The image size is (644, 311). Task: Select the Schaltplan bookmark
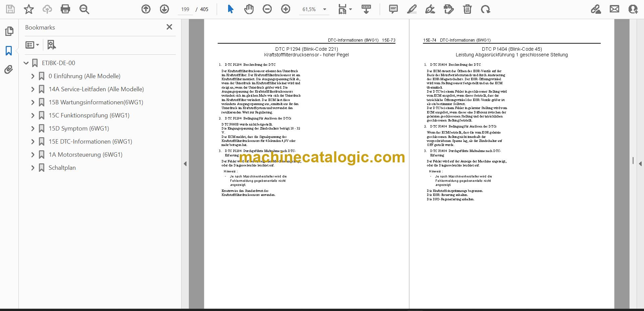62,168
